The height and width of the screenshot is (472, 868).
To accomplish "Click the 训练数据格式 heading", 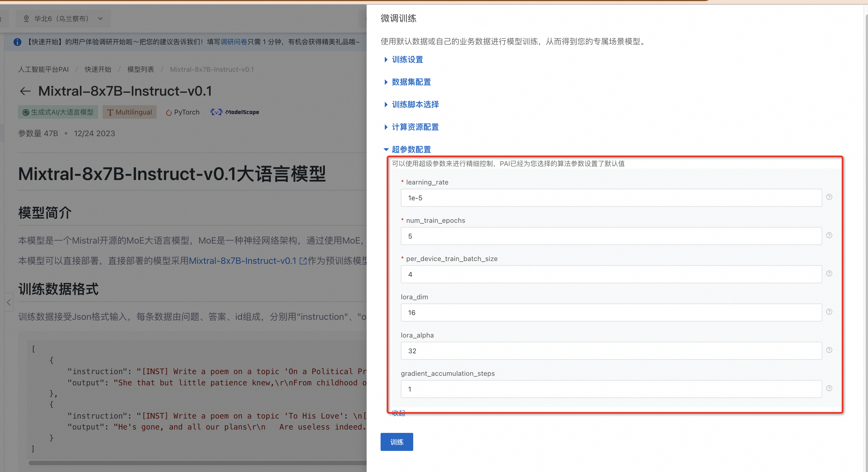I will [58, 289].
